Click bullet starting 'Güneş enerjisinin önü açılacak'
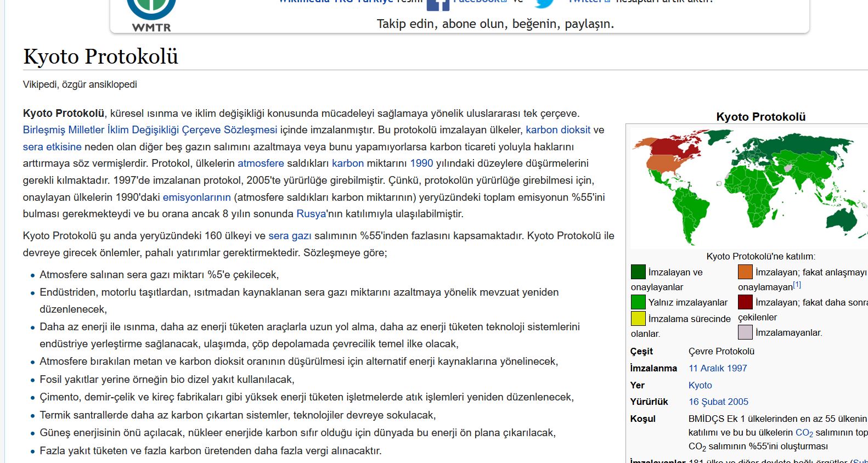 point(297,433)
